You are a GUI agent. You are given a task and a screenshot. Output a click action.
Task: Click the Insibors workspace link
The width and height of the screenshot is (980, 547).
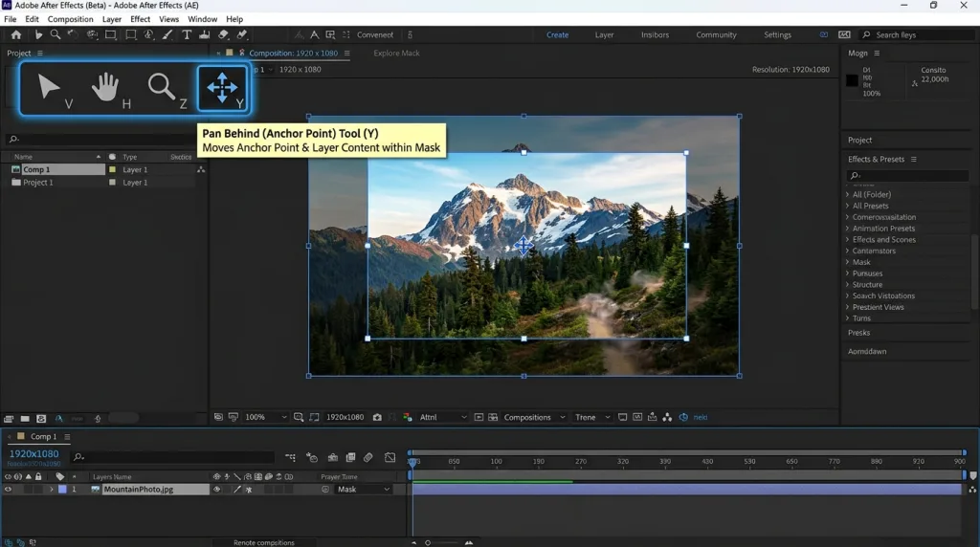coord(655,35)
